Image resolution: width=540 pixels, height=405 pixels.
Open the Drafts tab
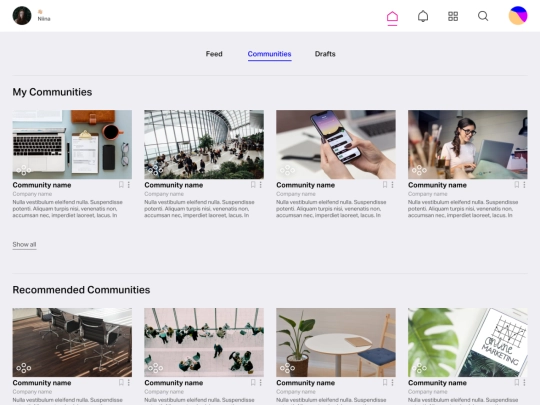tap(325, 54)
